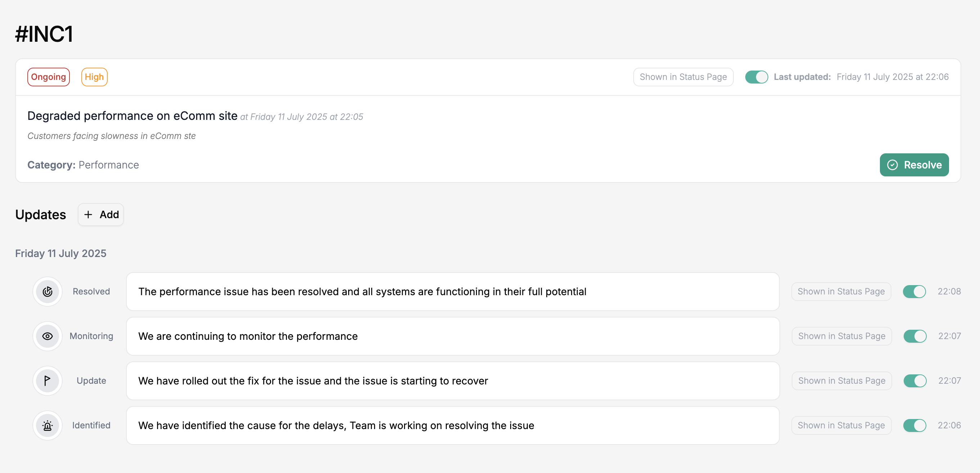Toggle status page switch for rolled-out fix update

tap(915, 380)
